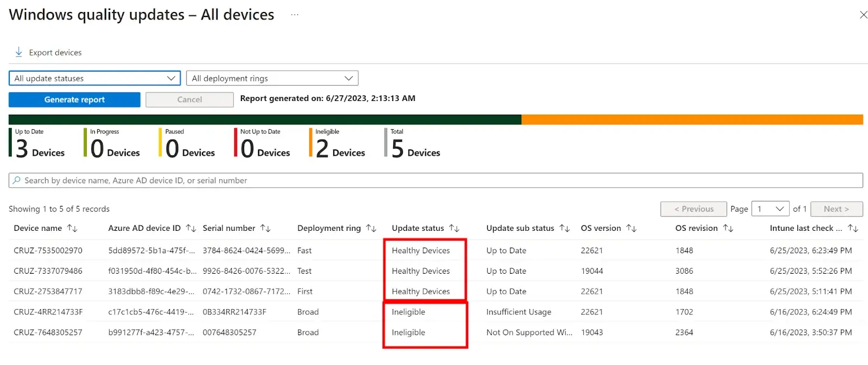Click OS revision 3086
This screenshot has height=365, width=868.
[x=684, y=271]
